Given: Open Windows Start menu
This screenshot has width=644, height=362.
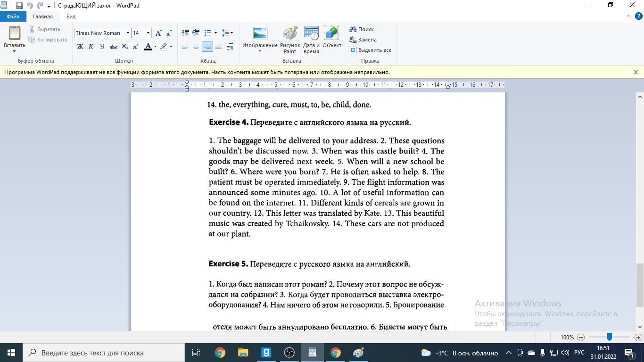Looking at the screenshot, I should [11, 353].
